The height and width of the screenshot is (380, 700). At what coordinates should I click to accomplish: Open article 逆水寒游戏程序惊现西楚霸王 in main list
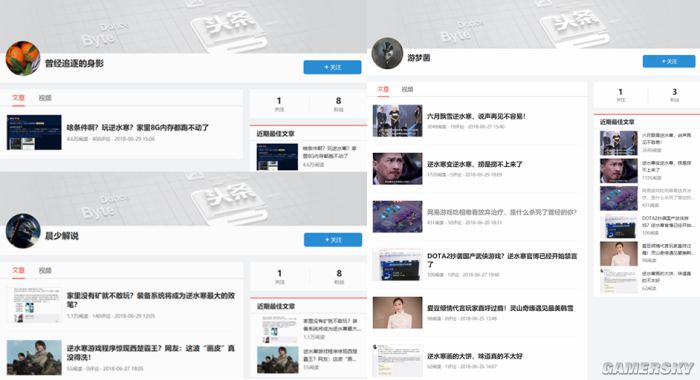click(151, 352)
